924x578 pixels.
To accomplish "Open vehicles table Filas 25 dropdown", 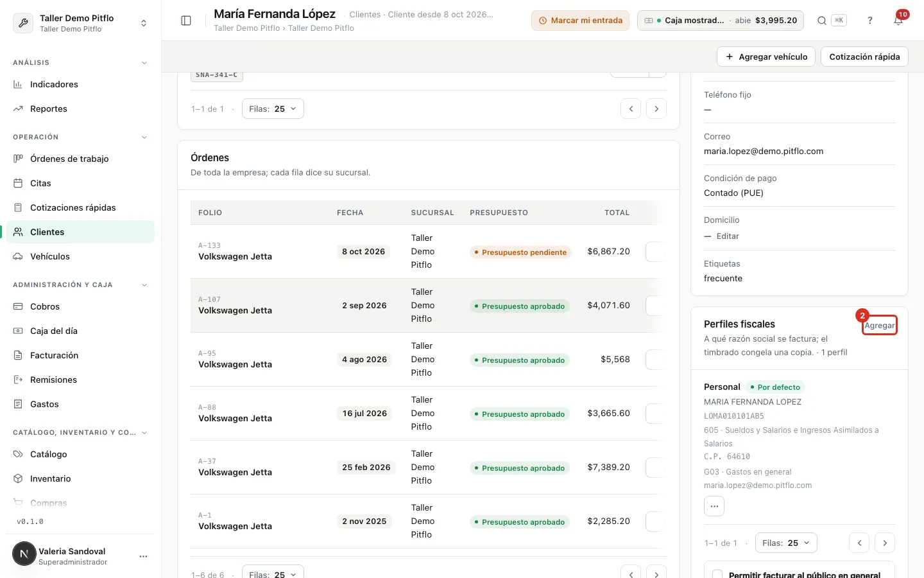I will 273,109.
